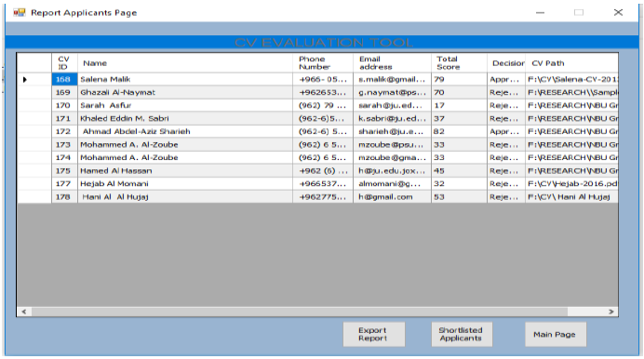The image size is (644, 359).
Task: Select CV path F:\CV\Salena-CV cell
Action: click(x=571, y=79)
